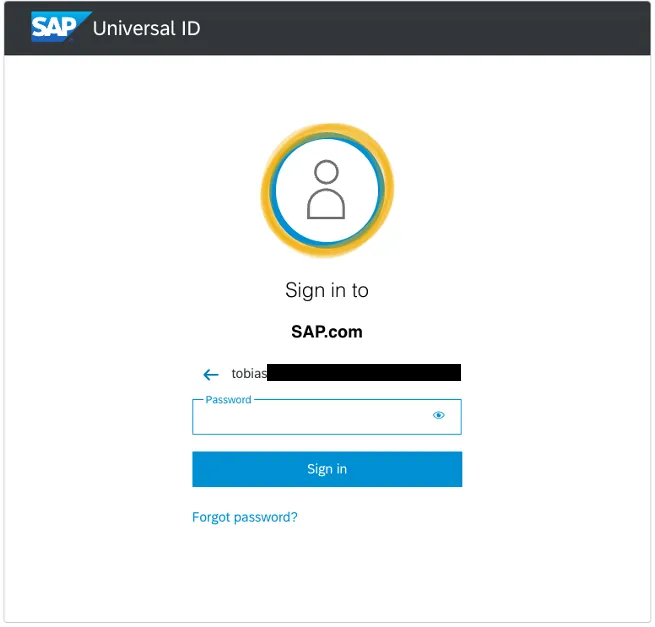Open the Forgot password? link
The image size is (655, 627).
(245, 517)
